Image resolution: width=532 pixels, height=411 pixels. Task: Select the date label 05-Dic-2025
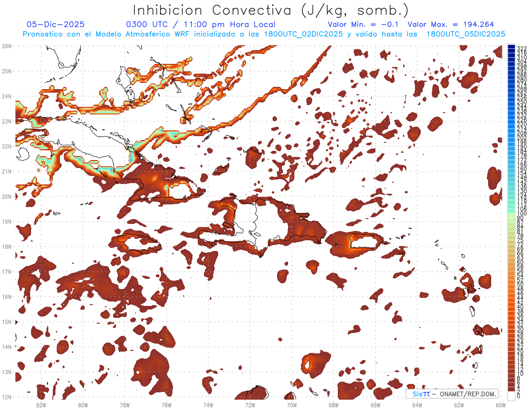point(56,25)
